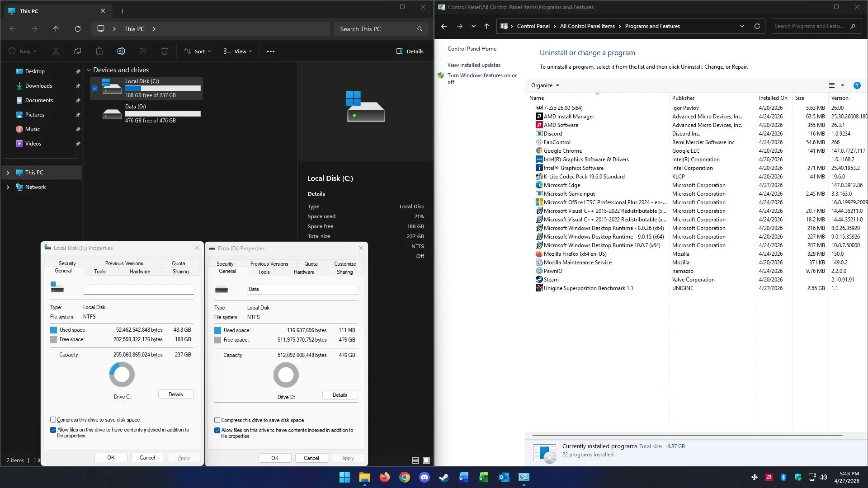Refresh the This PC view in File Explorer
This screenshot has height=488, width=868.
coord(78,29)
